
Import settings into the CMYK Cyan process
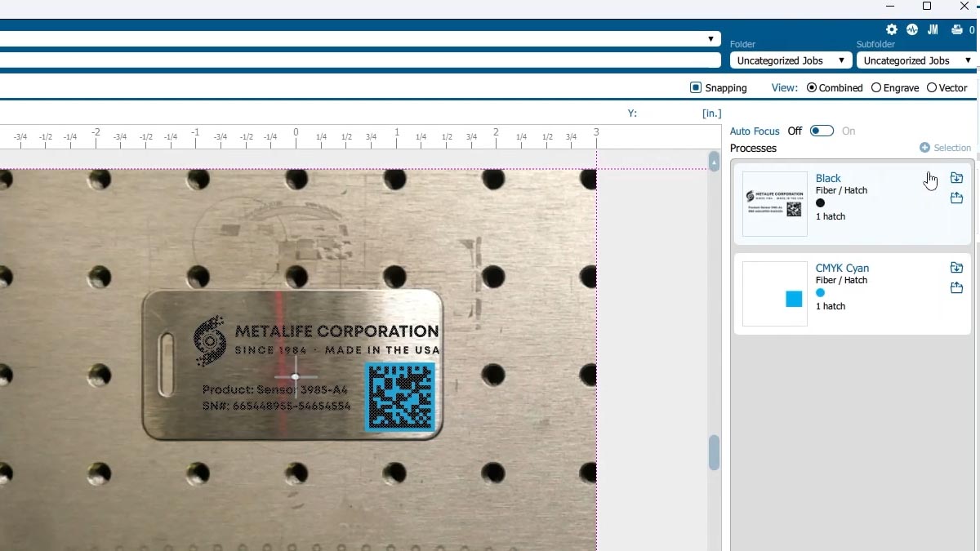click(x=956, y=268)
